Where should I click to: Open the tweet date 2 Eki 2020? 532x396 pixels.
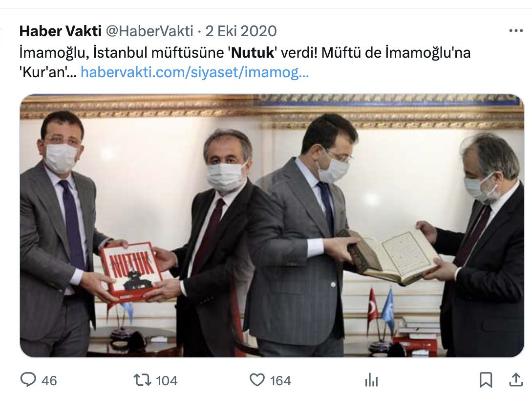click(x=241, y=31)
